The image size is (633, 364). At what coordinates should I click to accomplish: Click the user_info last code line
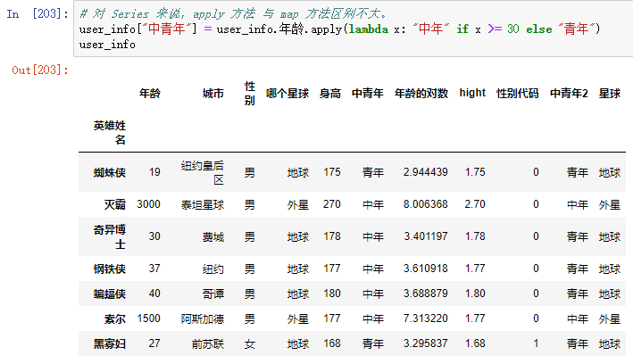(x=107, y=45)
